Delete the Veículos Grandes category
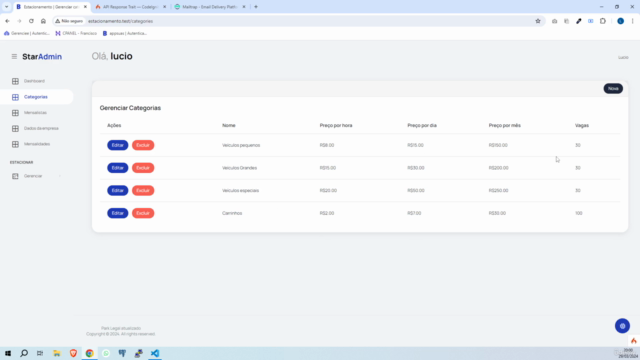The height and width of the screenshot is (360, 640). click(143, 168)
